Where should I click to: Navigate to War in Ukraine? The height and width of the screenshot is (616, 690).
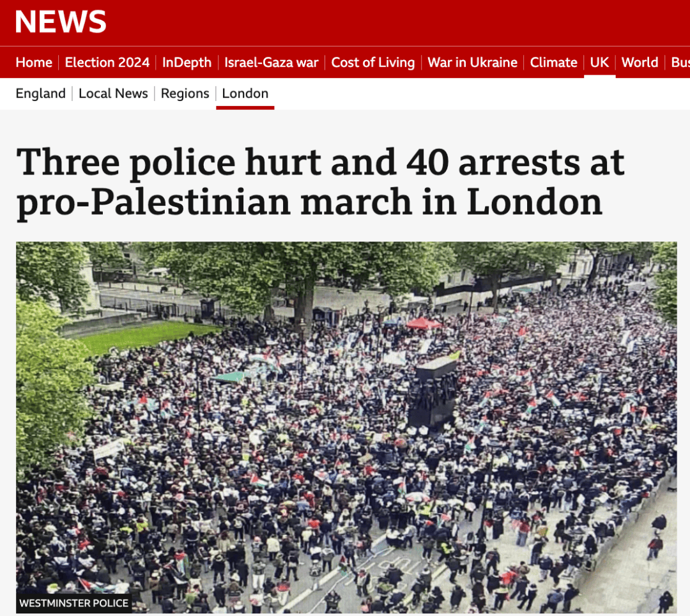coord(473,63)
